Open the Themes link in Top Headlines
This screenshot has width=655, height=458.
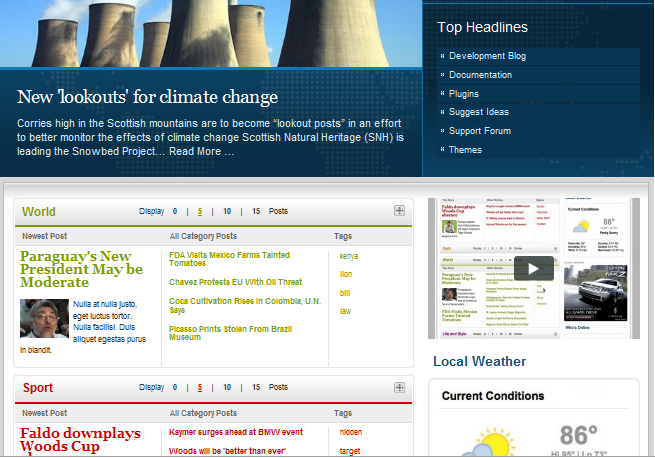tap(465, 150)
